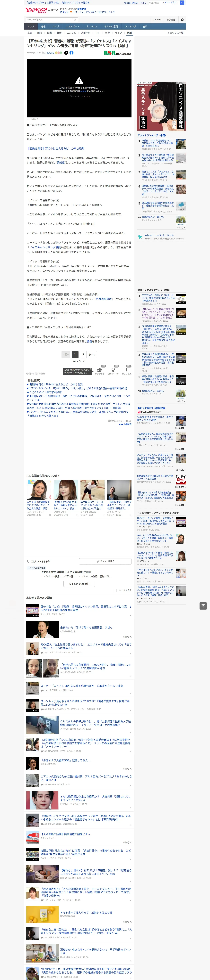Viewport: 210px width, 980px height.
Task: Open related link 【今週は暑い!!】危険な暑さ
Action: pos(79,398)
